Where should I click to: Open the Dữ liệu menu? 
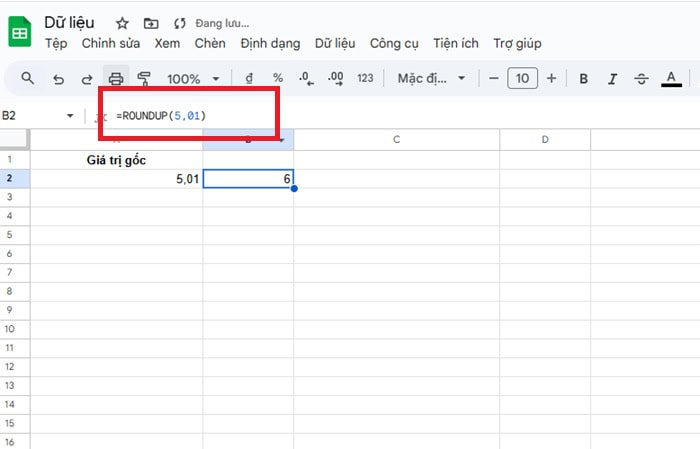[335, 44]
